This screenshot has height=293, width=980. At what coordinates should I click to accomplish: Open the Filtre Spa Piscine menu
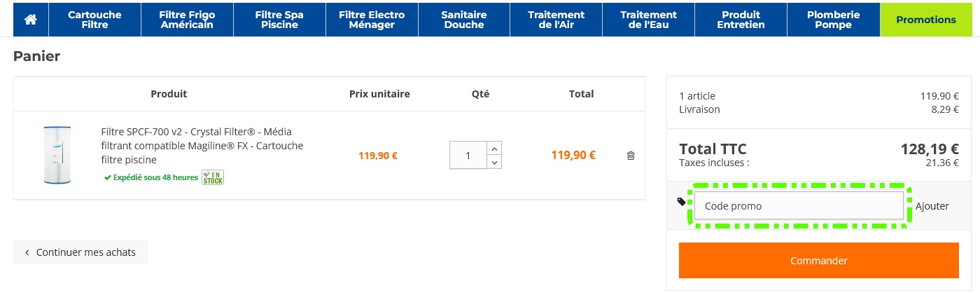coord(279,20)
